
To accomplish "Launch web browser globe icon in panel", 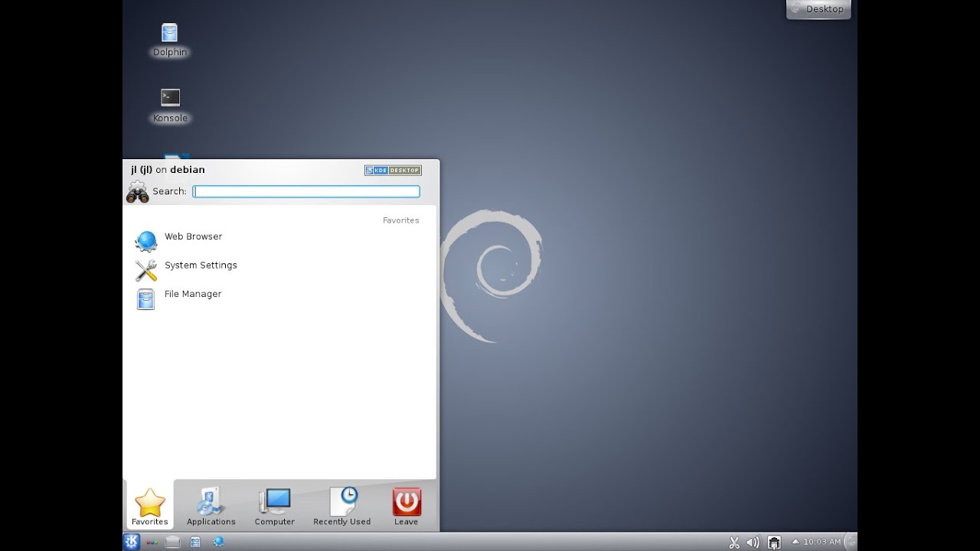I will pos(218,542).
